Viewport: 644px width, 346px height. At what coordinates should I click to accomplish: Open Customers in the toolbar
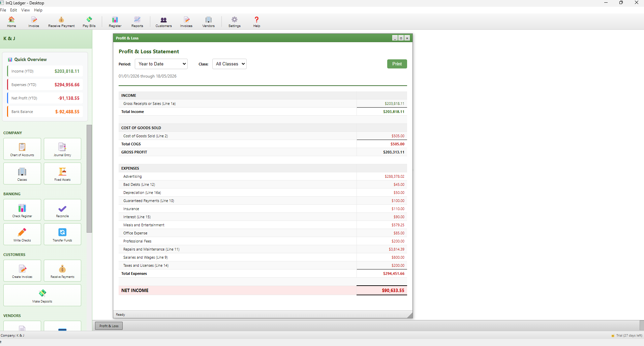tap(163, 22)
